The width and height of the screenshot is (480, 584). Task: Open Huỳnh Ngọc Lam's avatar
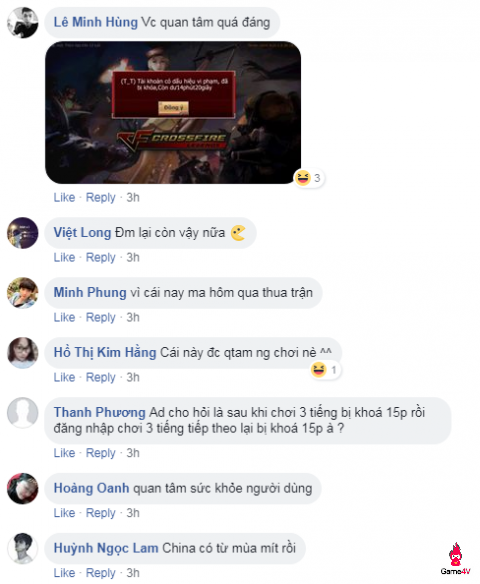click(x=23, y=549)
